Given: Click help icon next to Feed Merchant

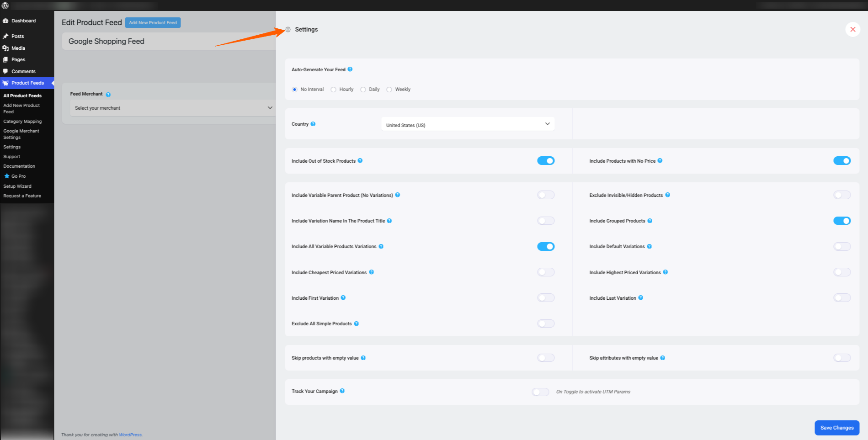Looking at the screenshot, I should (x=108, y=95).
